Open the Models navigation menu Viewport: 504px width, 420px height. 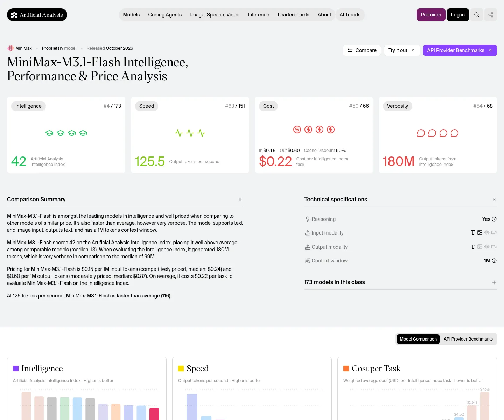pyautogui.click(x=131, y=15)
